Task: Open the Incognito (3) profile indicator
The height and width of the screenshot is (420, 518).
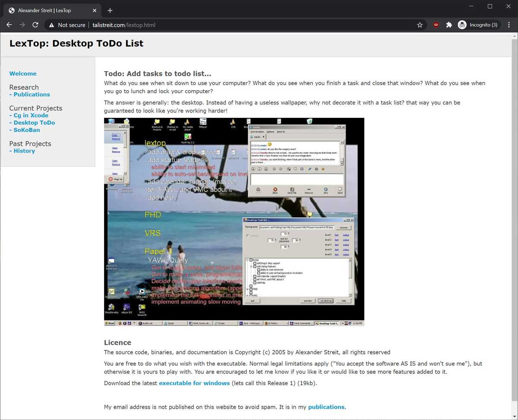Action: point(478,25)
